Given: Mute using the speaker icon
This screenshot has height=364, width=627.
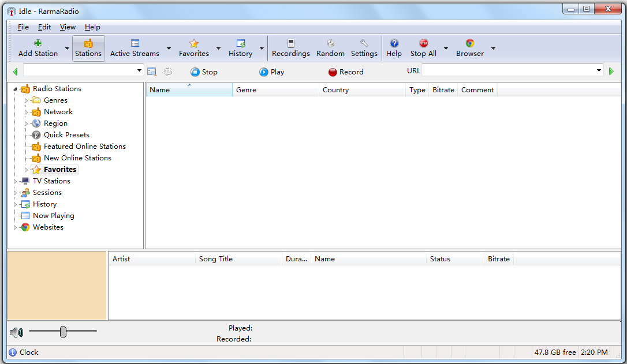Looking at the screenshot, I should (16, 332).
